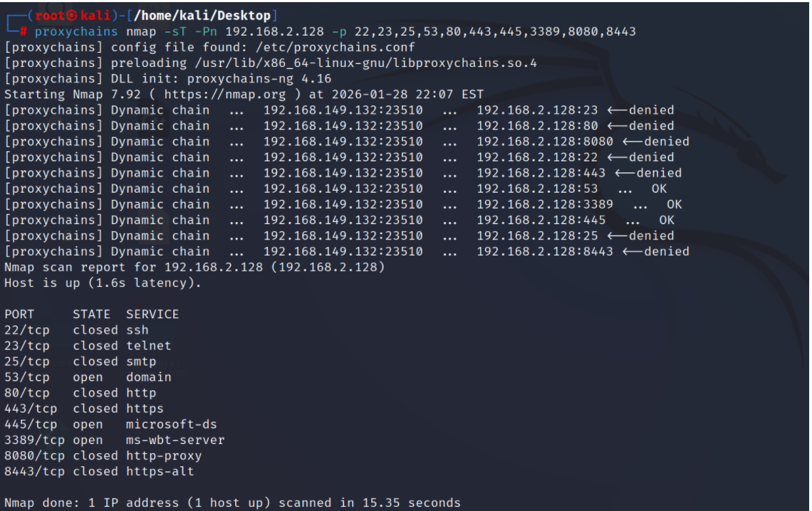
Task: Click the 8443/tcp closed https-alt row
Action: tap(100, 472)
